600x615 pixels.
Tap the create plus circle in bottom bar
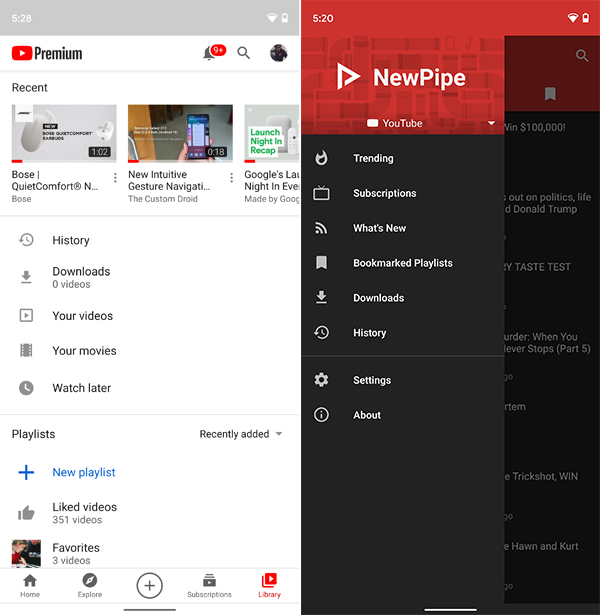point(149,586)
